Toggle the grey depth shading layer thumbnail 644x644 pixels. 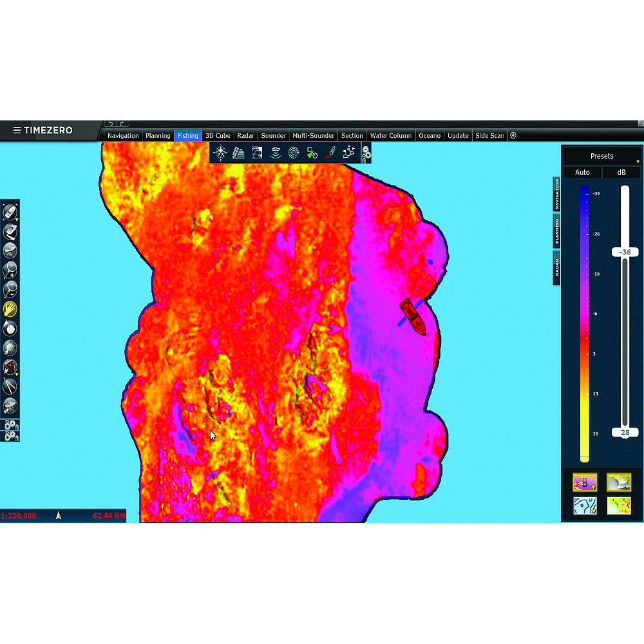coord(618,482)
